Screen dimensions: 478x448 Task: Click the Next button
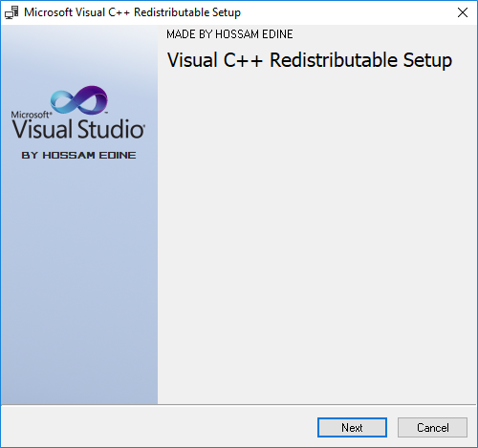352,427
